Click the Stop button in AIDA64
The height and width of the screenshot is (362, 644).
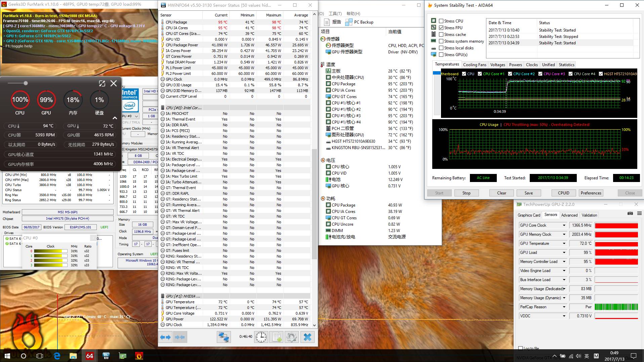pos(466,193)
